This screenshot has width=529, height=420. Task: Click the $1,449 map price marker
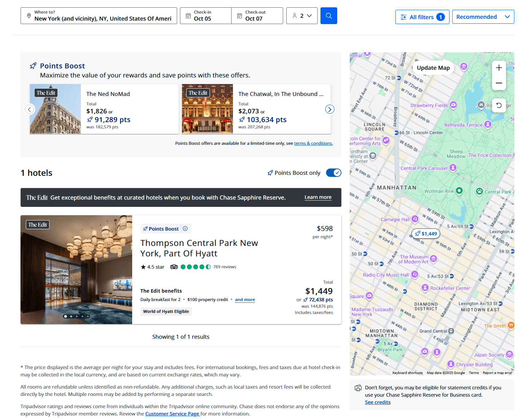click(426, 234)
